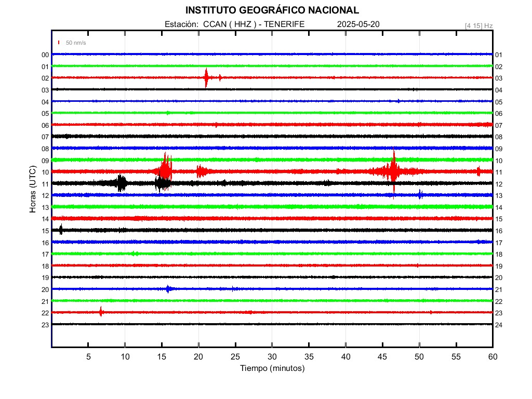Click the filter label [4 15] Hz

tap(478, 26)
